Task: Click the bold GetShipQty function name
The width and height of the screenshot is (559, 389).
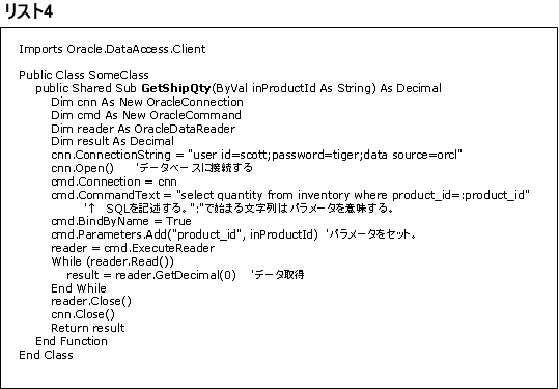Action: [176, 88]
